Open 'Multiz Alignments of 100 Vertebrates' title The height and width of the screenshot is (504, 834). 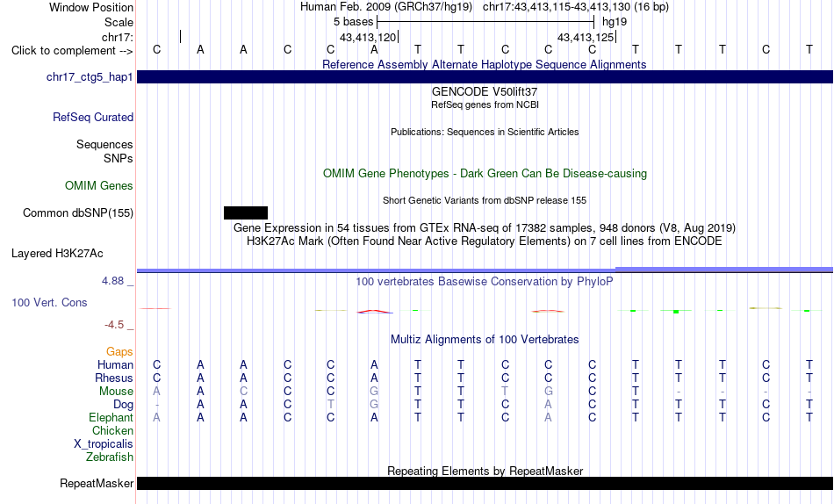(485, 340)
